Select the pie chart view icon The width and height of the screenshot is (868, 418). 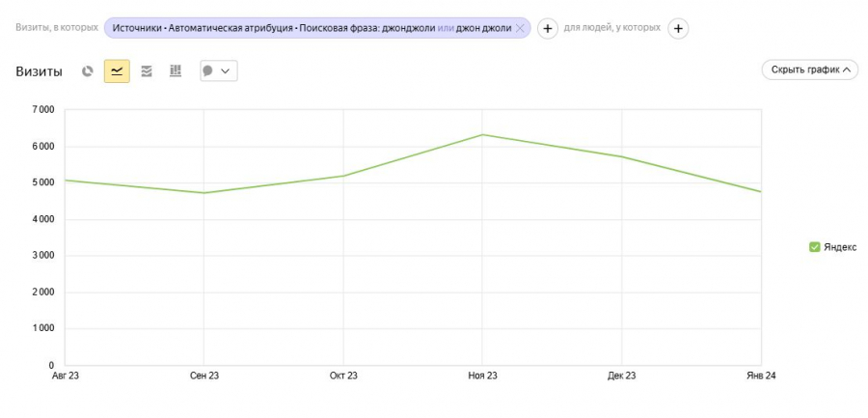[88, 70]
